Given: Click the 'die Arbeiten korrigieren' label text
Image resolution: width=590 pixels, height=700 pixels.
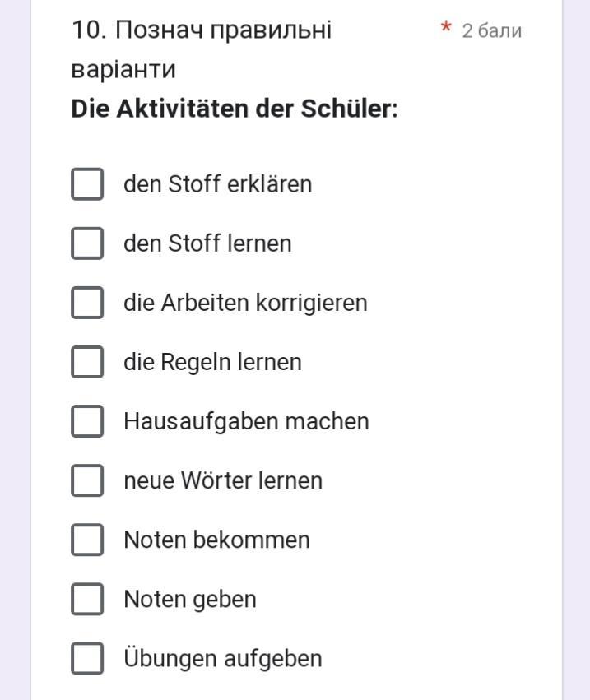Looking at the screenshot, I should click(x=245, y=303).
